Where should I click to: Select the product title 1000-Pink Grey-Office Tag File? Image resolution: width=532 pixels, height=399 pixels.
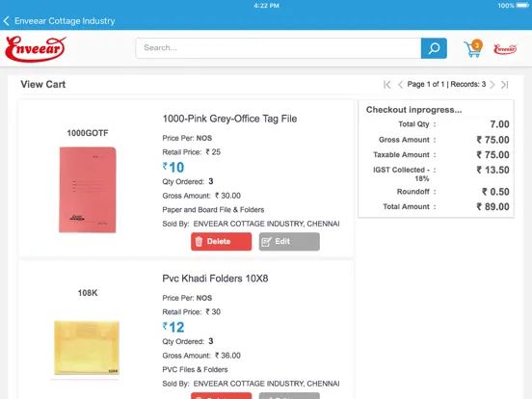tap(229, 119)
